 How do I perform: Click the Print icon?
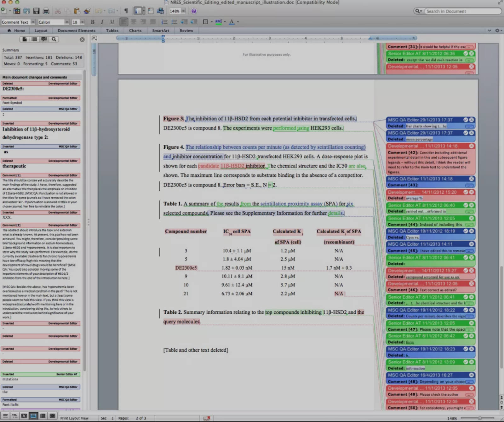pos(46,11)
